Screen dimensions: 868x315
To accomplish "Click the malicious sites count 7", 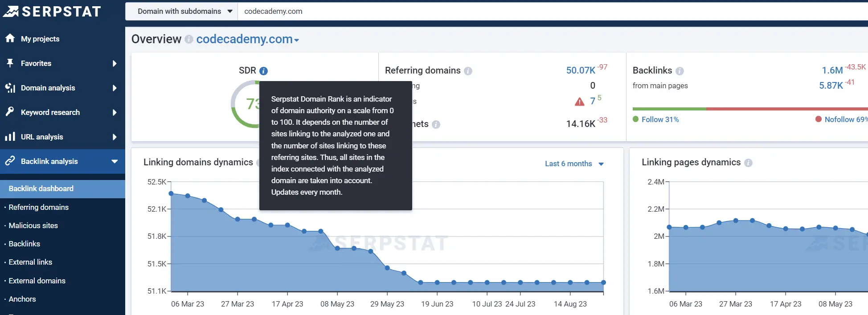I will (x=593, y=102).
